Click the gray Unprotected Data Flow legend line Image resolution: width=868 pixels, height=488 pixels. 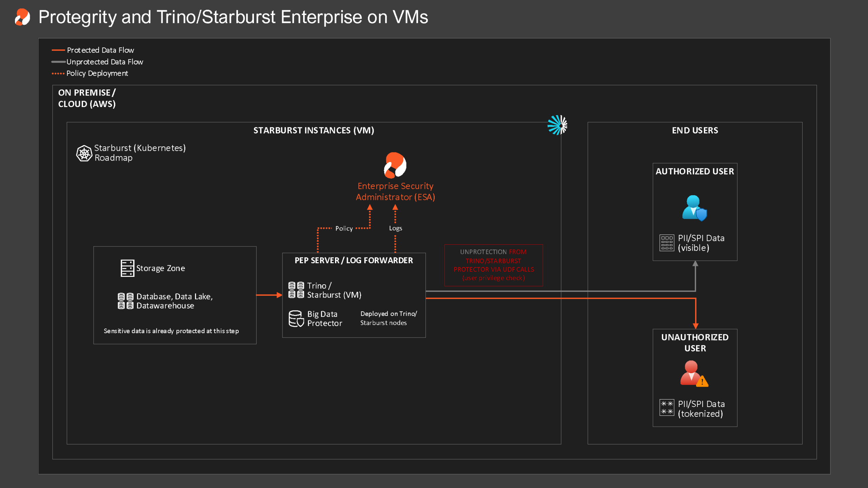[58, 62]
